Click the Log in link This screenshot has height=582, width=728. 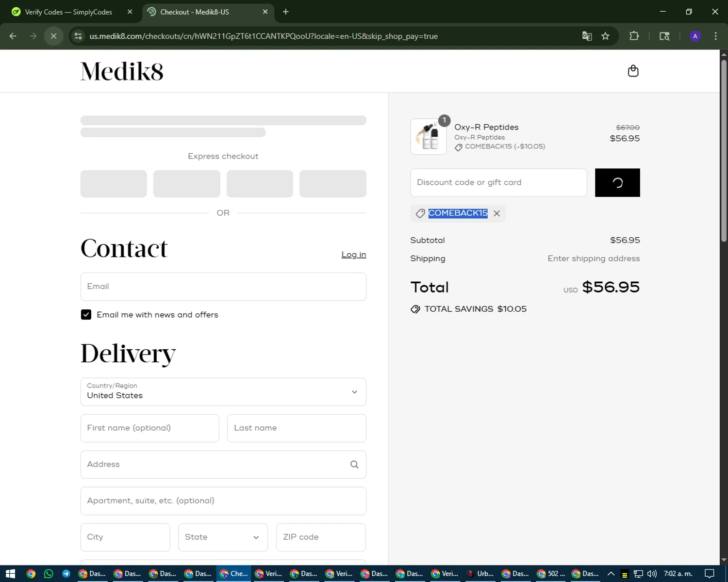(x=354, y=255)
